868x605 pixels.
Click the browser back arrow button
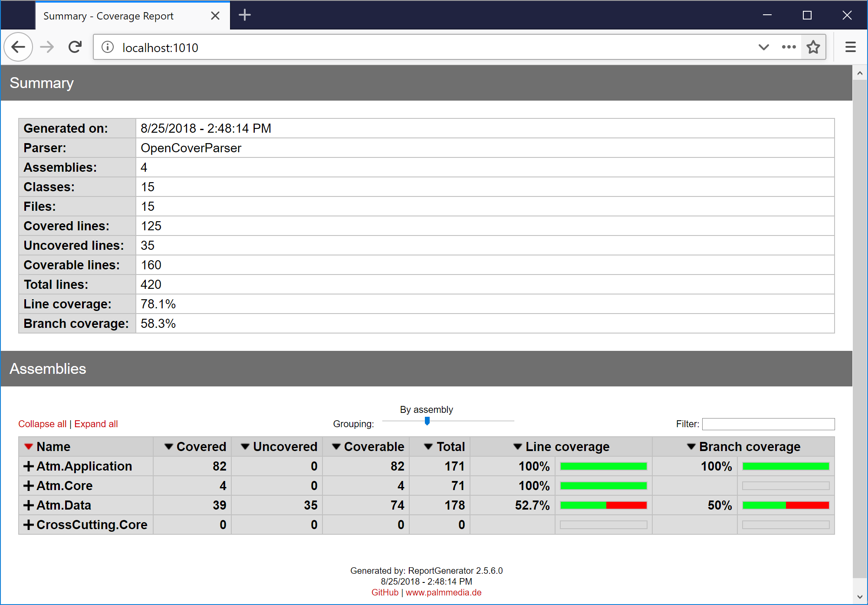pyautogui.click(x=18, y=47)
